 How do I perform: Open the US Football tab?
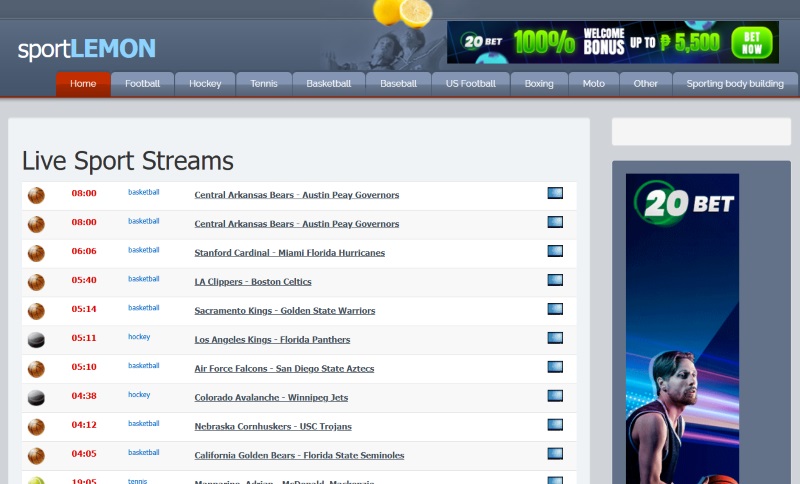click(x=470, y=84)
